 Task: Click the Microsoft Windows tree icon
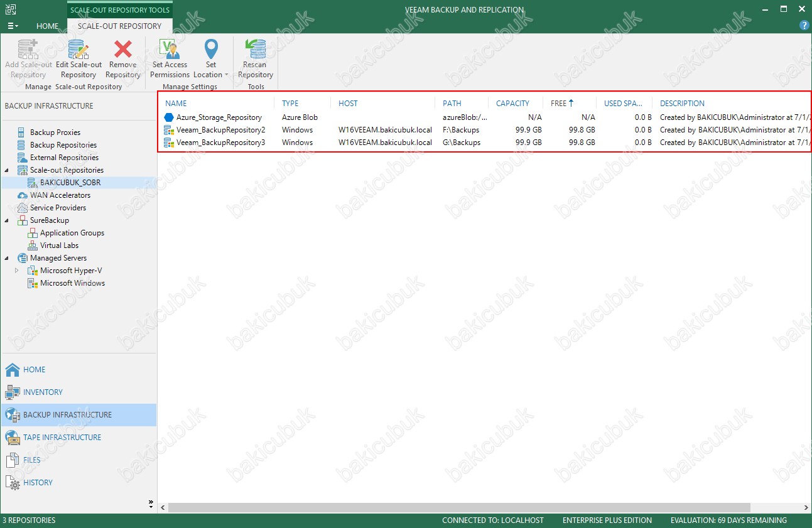click(32, 283)
